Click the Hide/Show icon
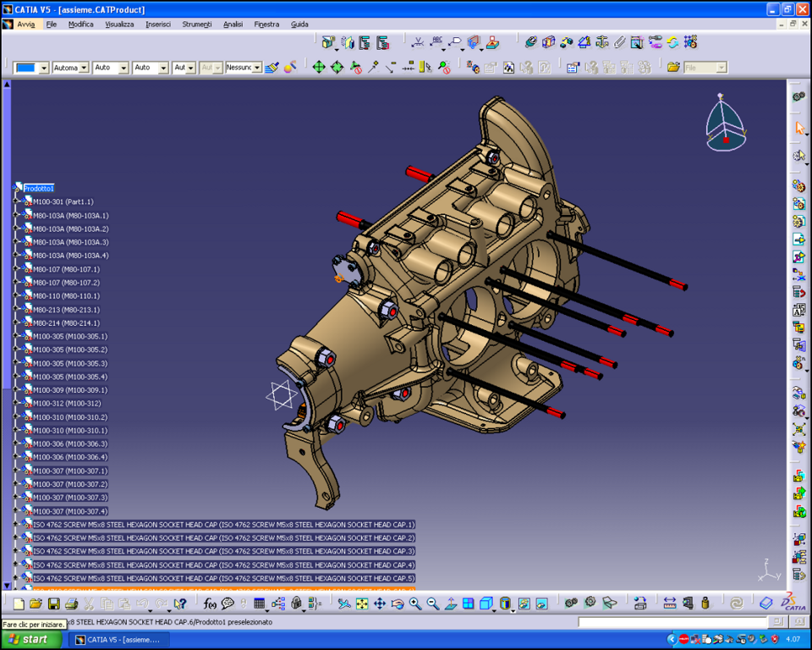 (x=524, y=603)
